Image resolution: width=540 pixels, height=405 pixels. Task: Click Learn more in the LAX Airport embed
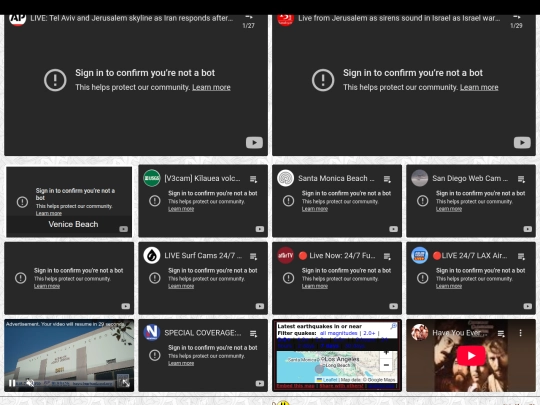[x=449, y=286]
